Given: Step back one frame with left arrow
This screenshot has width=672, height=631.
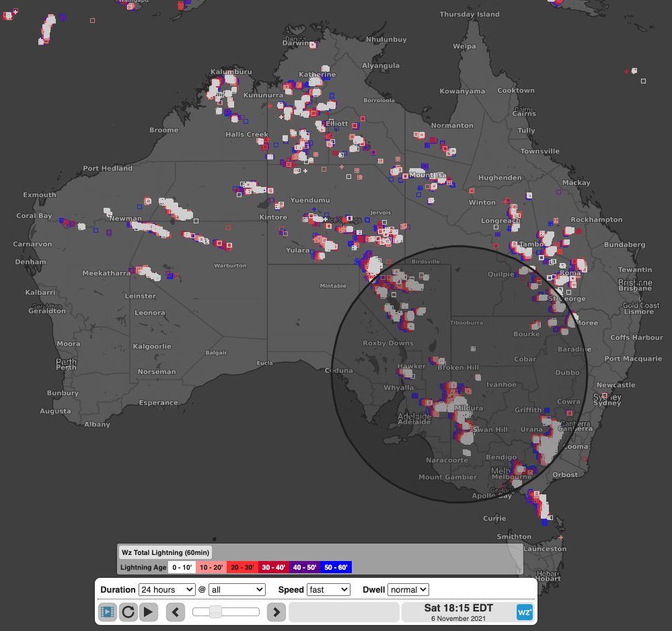Looking at the screenshot, I should (176, 612).
